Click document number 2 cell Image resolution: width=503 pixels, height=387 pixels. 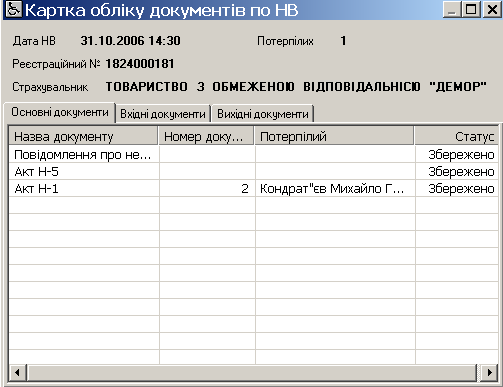tap(207, 189)
